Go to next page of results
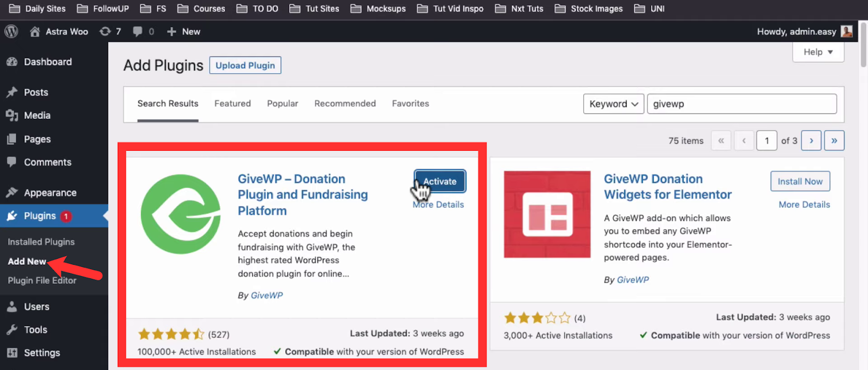 point(812,141)
